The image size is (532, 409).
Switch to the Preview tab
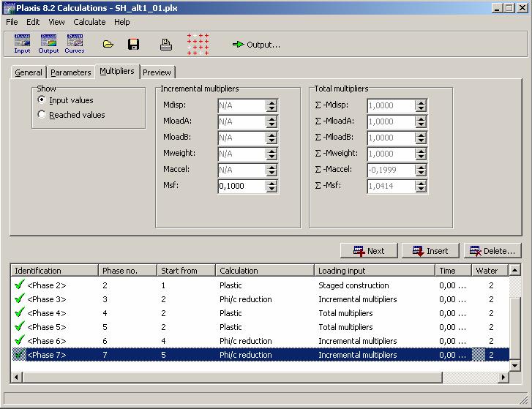[157, 72]
